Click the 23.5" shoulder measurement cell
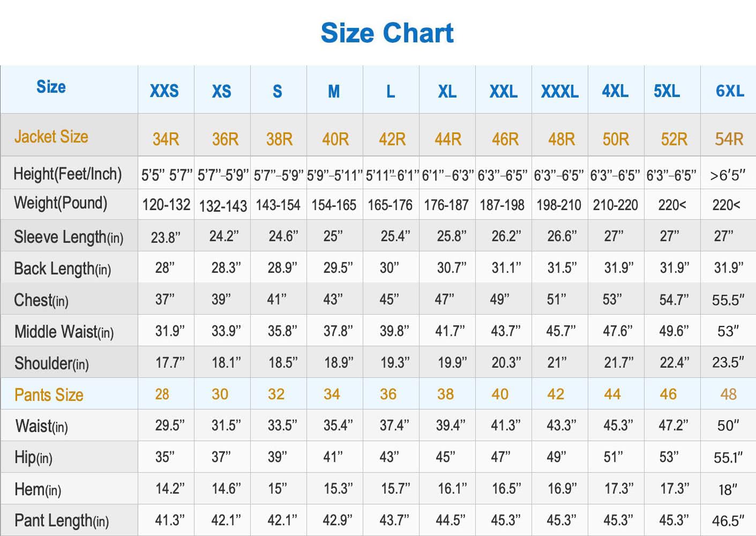Screen dimensions: 756x536 tap(728, 362)
